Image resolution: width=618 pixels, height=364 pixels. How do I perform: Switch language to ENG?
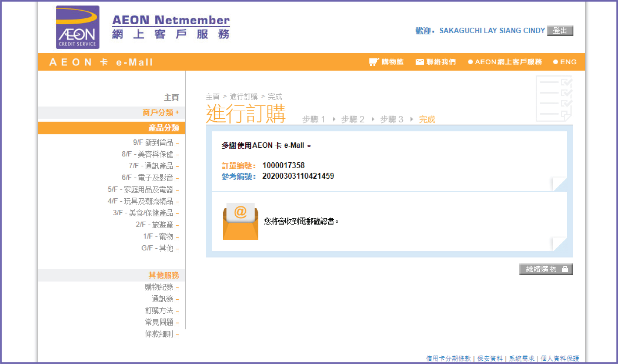tap(565, 62)
